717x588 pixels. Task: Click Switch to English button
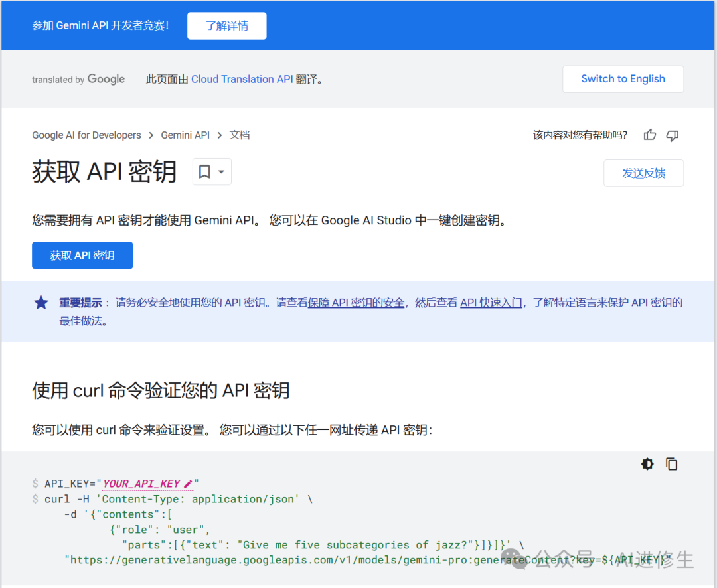coord(623,79)
